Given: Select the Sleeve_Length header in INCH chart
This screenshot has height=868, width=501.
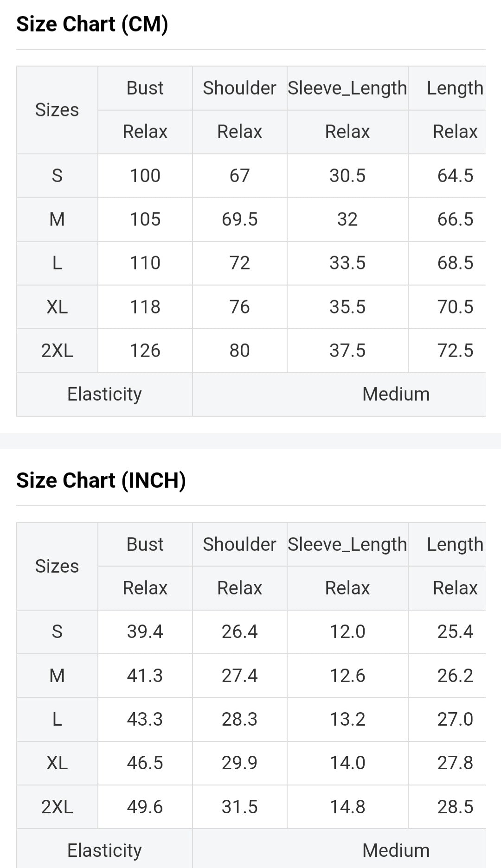Looking at the screenshot, I should coord(347,544).
